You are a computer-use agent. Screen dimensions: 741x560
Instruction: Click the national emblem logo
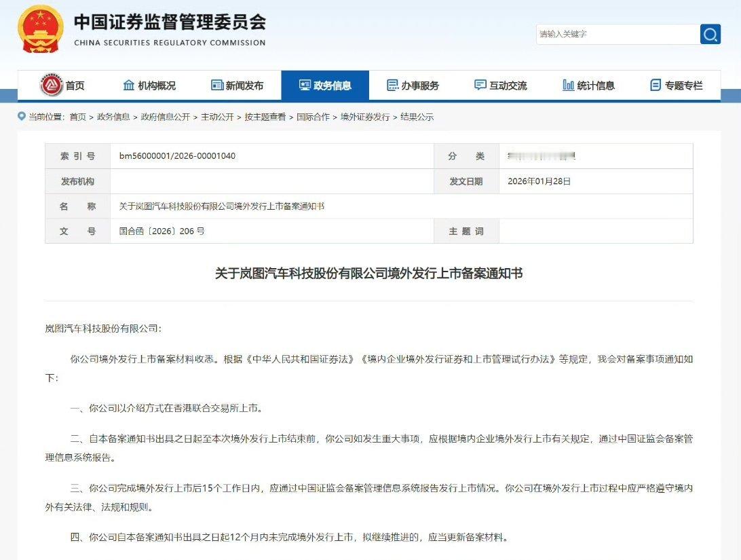click(x=41, y=29)
